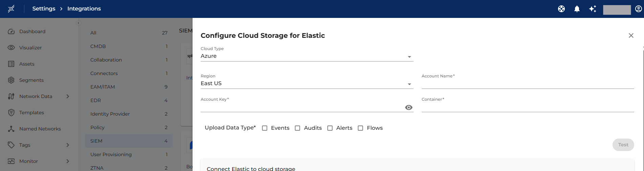The height and width of the screenshot is (171, 644).
Task: Enable the Events checkbox
Action: [x=265, y=128]
